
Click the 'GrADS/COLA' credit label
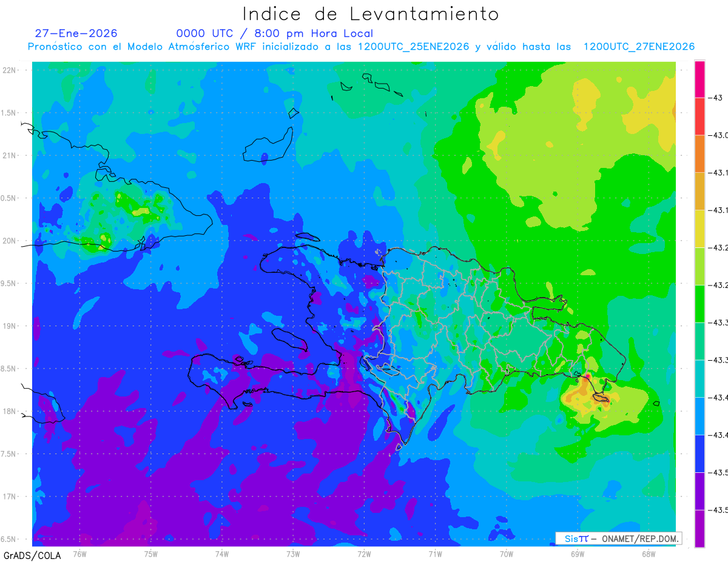(x=32, y=555)
